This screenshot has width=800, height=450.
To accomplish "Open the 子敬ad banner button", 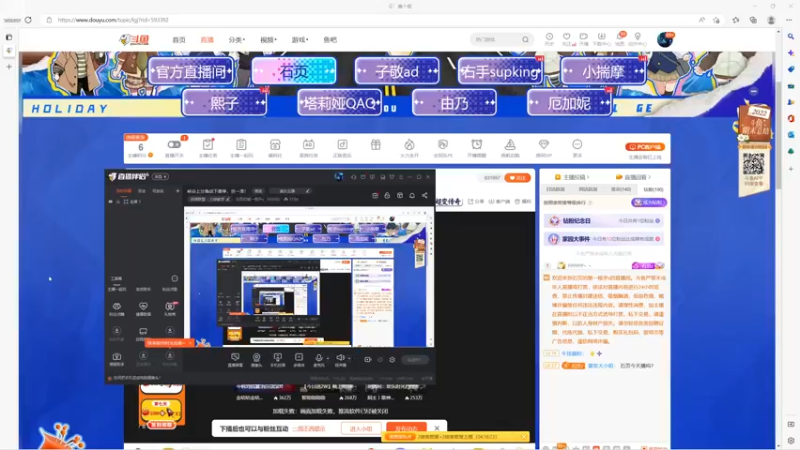I will (397, 71).
